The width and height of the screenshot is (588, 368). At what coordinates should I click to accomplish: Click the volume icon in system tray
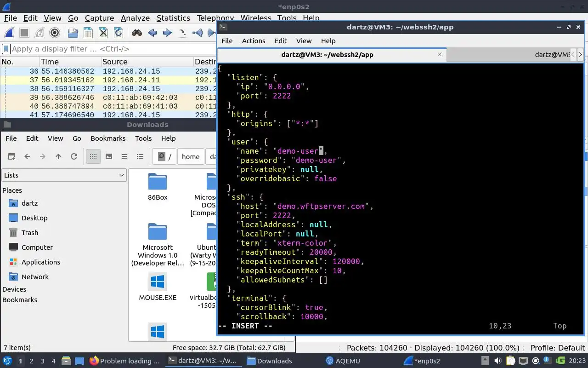tap(498, 361)
